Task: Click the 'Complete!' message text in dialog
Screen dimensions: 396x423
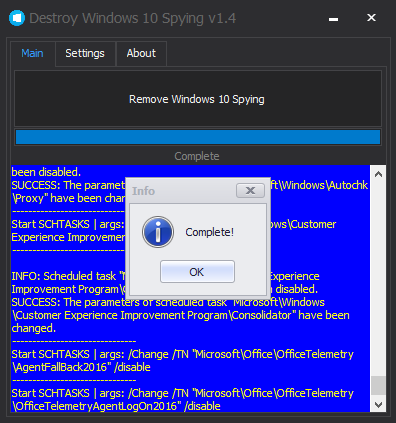Action: (x=210, y=232)
